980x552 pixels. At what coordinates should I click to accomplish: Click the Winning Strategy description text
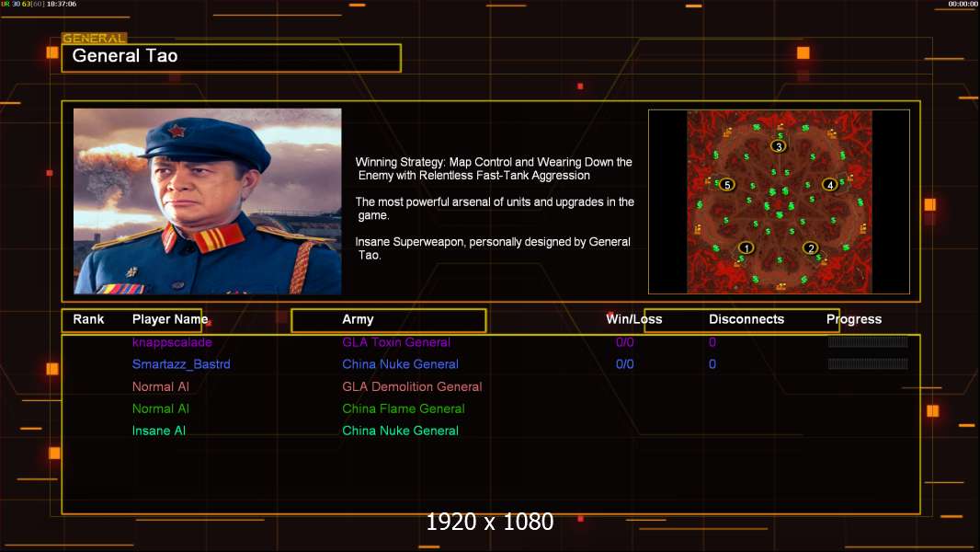pyautogui.click(x=494, y=168)
